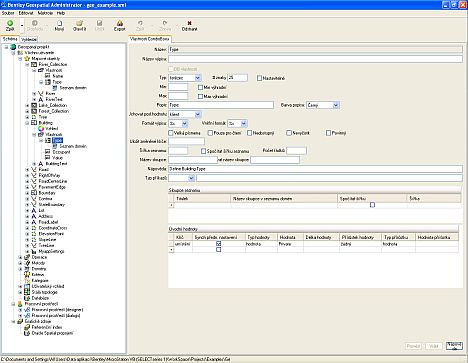Open the Uchovat posl. hodnotu dropdown
Image resolution: width=468 pixels, height=363 pixels.
198,114
